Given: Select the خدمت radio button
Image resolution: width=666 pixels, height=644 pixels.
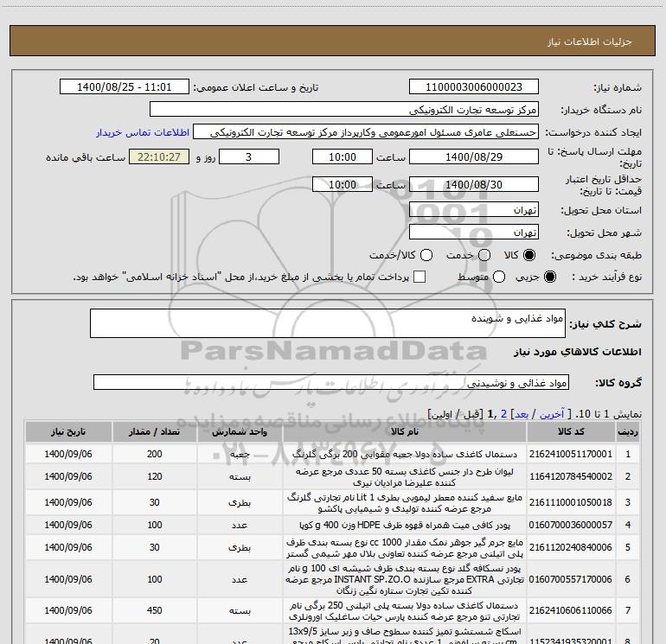Looking at the screenshot, I should tap(484, 255).
